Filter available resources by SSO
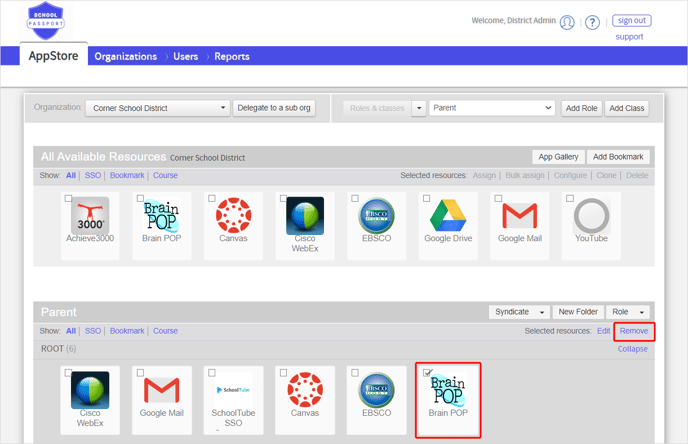 [93, 175]
